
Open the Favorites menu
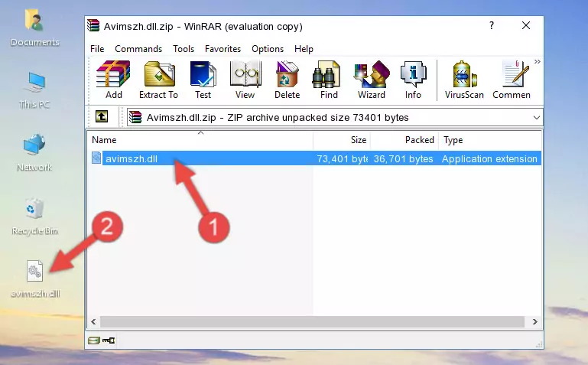[223, 49]
